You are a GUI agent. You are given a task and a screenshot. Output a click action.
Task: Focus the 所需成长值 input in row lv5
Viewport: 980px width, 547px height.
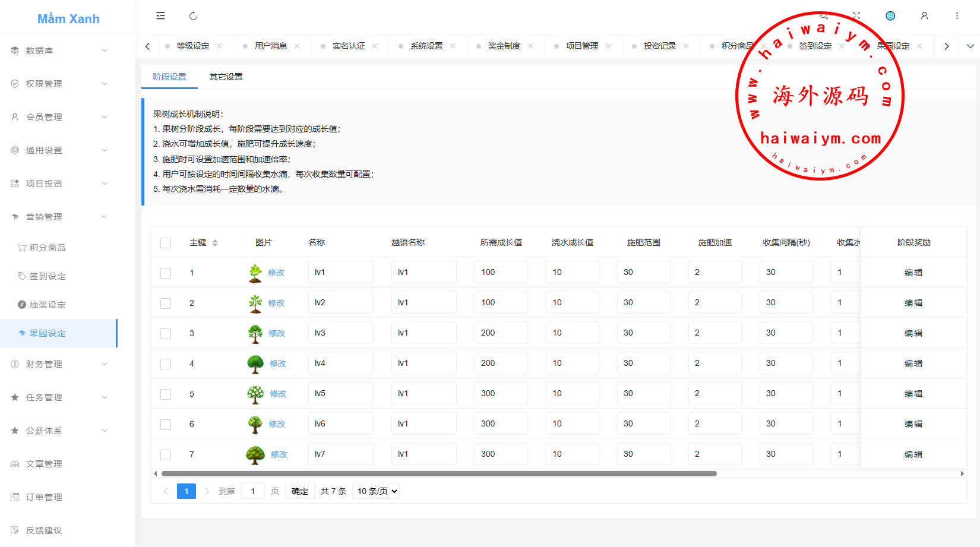pyautogui.click(x=501, y=394)
